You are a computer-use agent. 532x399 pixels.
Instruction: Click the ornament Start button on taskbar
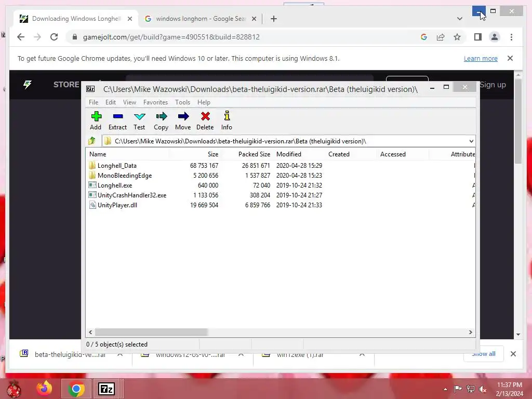tap(14, 389)
